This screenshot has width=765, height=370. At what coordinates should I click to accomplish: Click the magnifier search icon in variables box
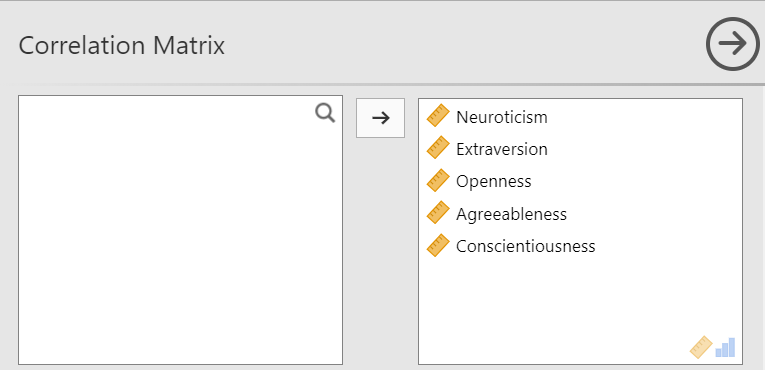click(x=325, y=114)
